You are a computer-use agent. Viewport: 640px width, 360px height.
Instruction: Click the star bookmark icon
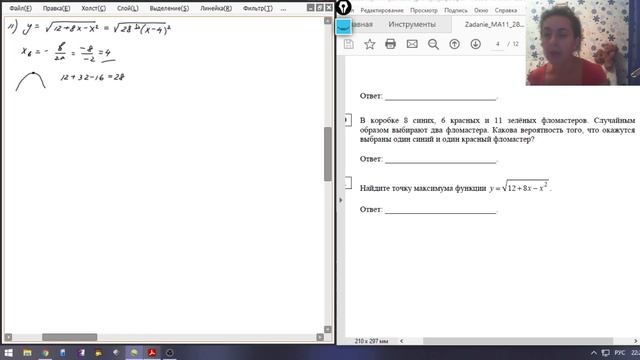[370, 44]
